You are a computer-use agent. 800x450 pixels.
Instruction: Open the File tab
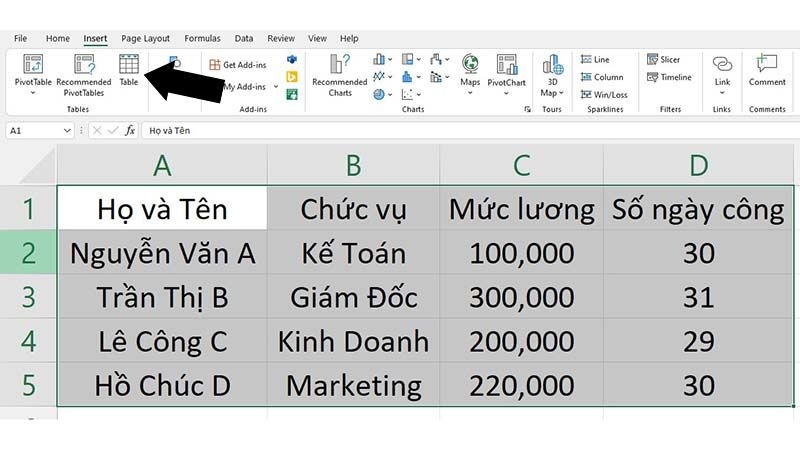point(20,38)
